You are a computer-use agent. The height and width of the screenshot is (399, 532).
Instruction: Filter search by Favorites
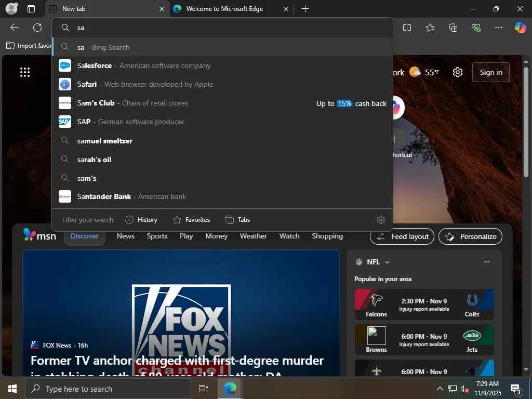[191, 220]
